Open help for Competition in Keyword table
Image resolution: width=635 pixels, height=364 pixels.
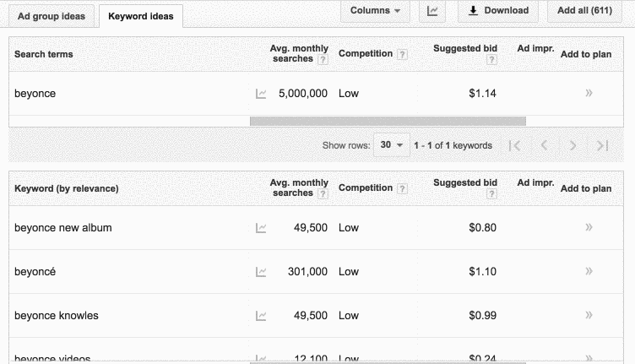[402, 188]
